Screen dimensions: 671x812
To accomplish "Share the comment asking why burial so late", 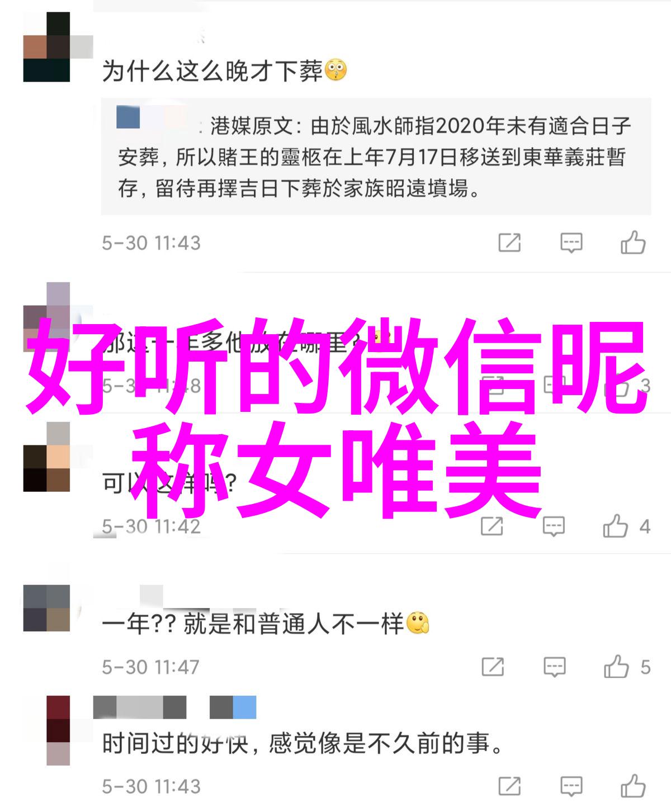I will click(x=509, y=243).
